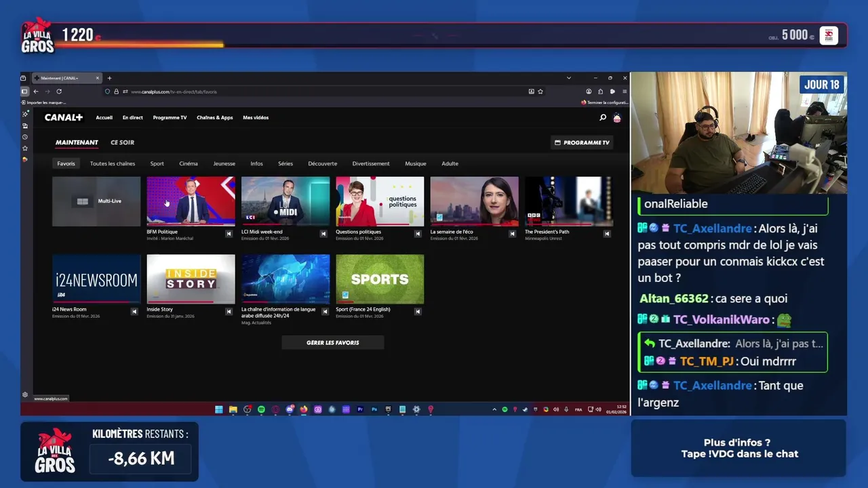Screen dimensions: 868x488
Task: Restart La semaine de l'éco from start
Action: click(513, 234)
